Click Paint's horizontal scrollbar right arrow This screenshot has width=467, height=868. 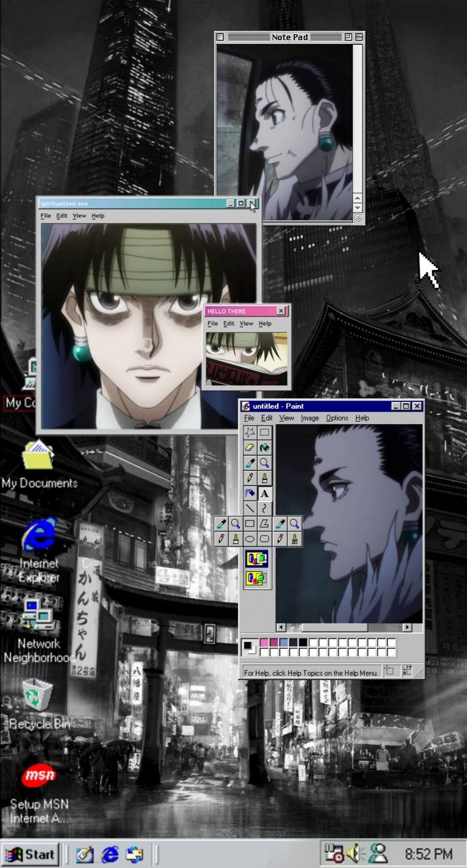coord(407,627)
